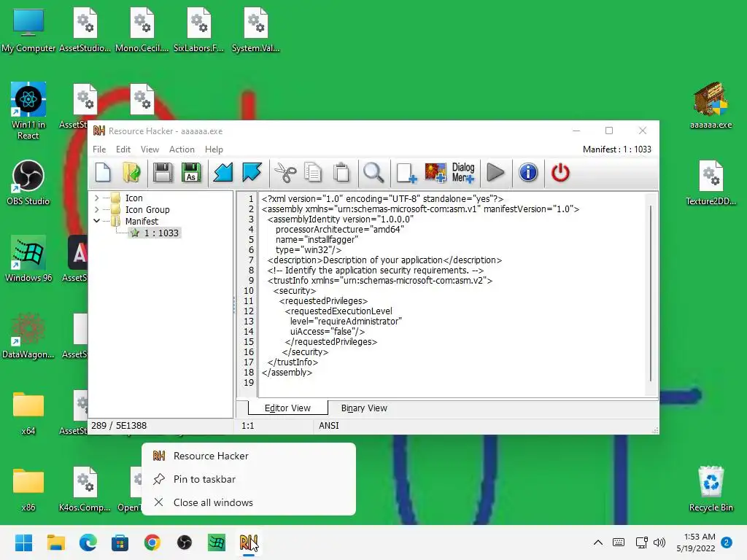The width and height of the screenshot is (747, 560).
Task: Open About info with the blue i icon
Action: (x=528, y=172)
